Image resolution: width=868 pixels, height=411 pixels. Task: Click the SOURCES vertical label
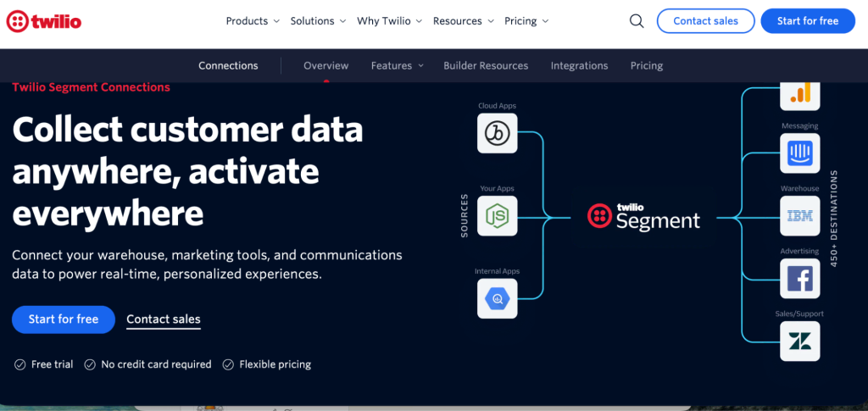coord(464,216)
